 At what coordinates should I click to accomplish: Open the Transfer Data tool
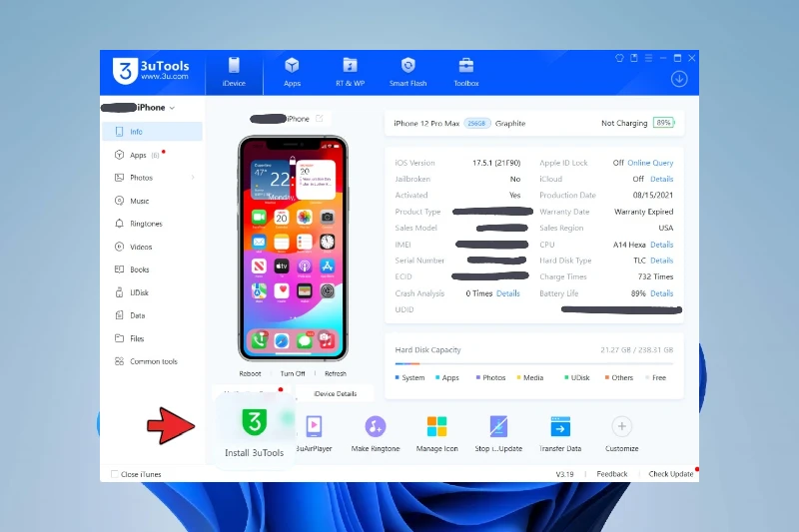[560, 434]
